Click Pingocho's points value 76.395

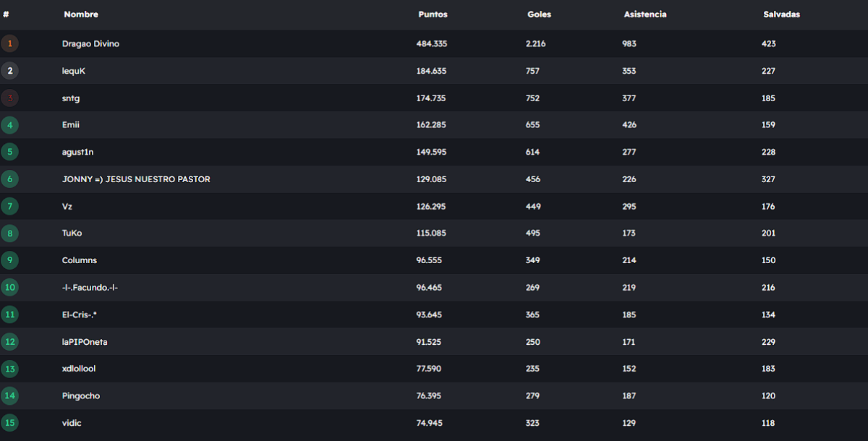coord(428,396)
